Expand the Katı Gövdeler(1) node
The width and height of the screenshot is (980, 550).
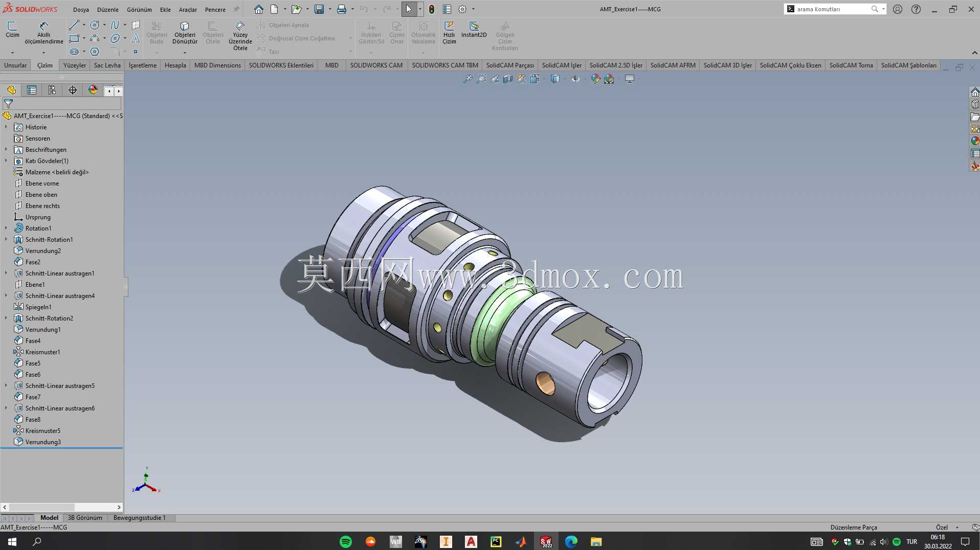[6, 161]
